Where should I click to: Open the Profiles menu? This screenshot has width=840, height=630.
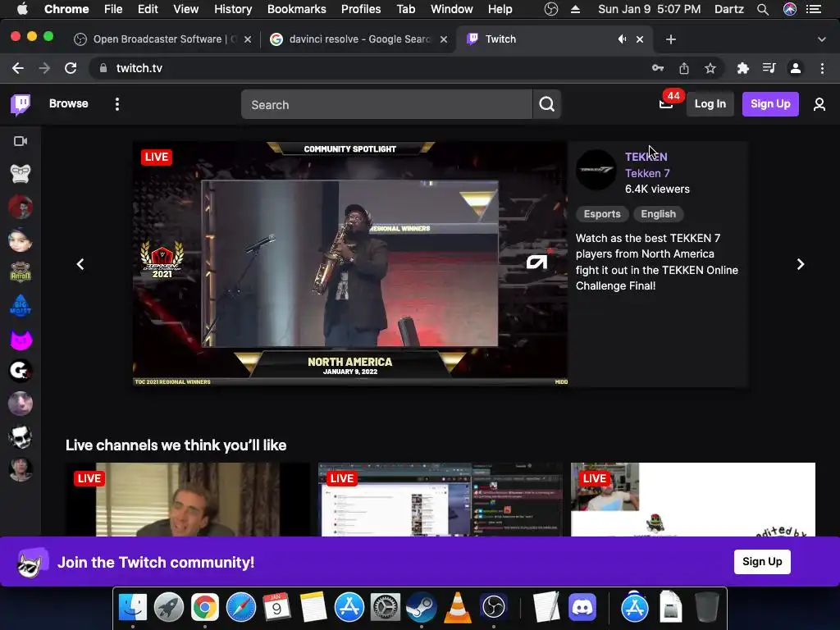pyautogui.click(x=361, y=9)
